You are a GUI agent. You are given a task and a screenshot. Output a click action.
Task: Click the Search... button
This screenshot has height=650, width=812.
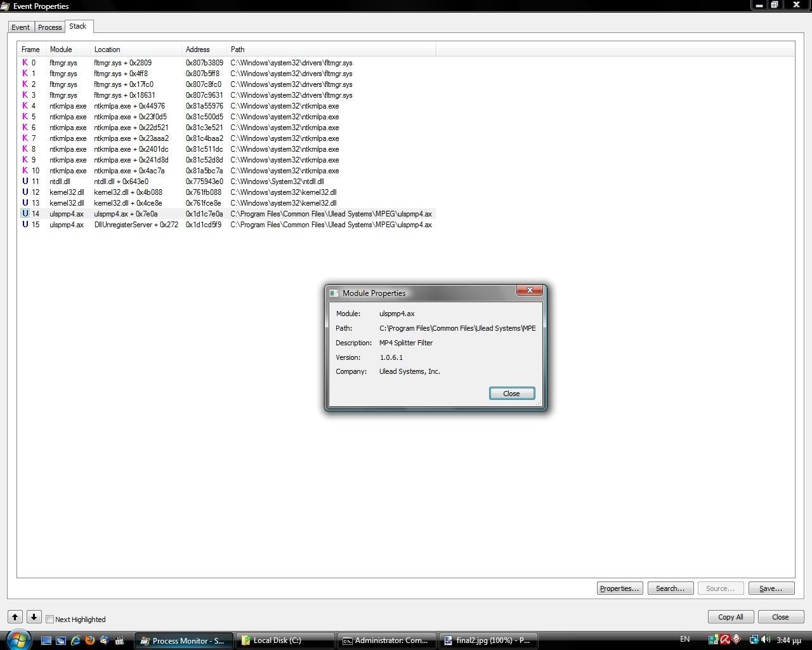tap(670, 588)
